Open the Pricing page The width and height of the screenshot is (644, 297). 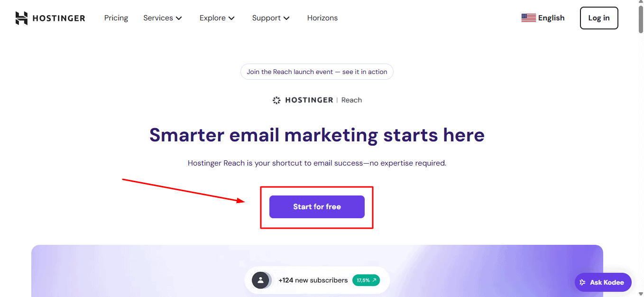pyautogui.click(x=116, y=18)
